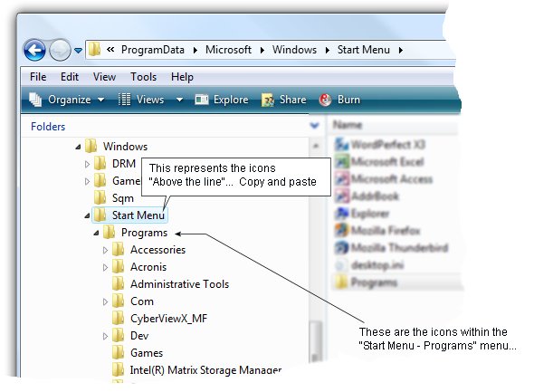Open the View menu

click(104, 77)
